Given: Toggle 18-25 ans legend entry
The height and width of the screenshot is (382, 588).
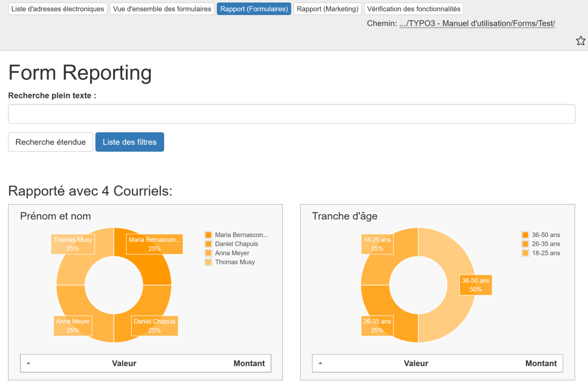Looking at the screenshot, I should point(546,253).
